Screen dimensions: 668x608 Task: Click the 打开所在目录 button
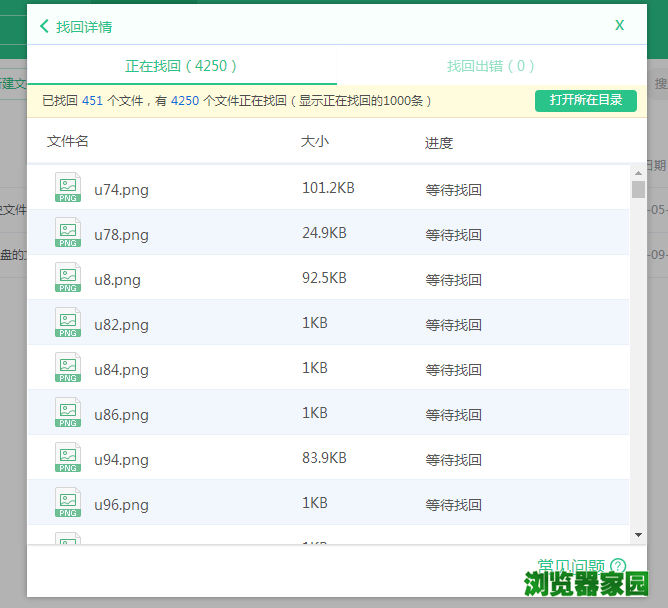coord(586,100)
